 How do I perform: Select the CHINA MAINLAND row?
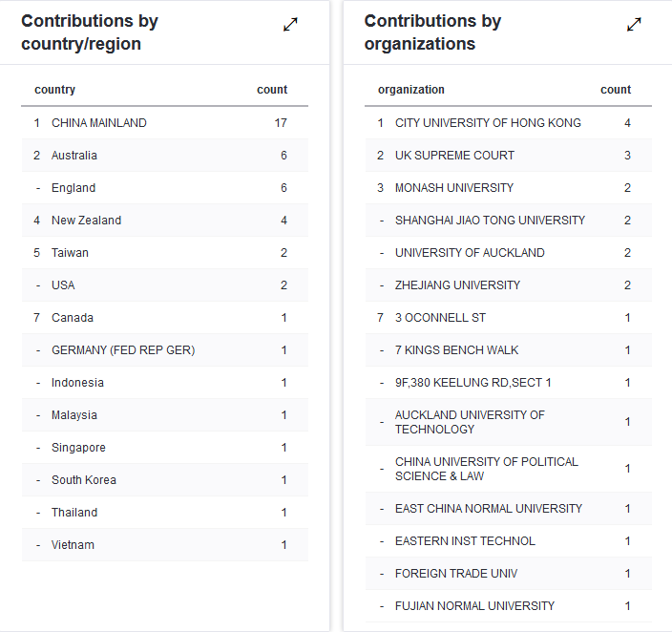99,123
